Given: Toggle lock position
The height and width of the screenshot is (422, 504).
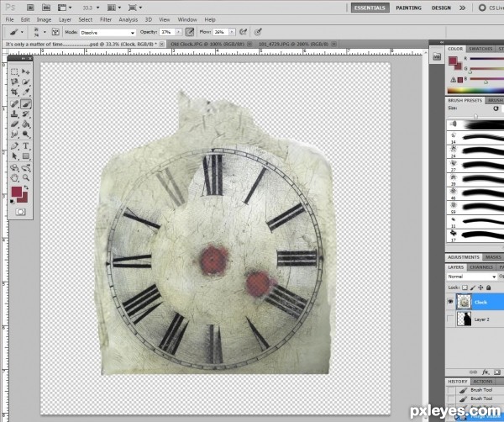Looking at the screenshot, I should 480,287.
